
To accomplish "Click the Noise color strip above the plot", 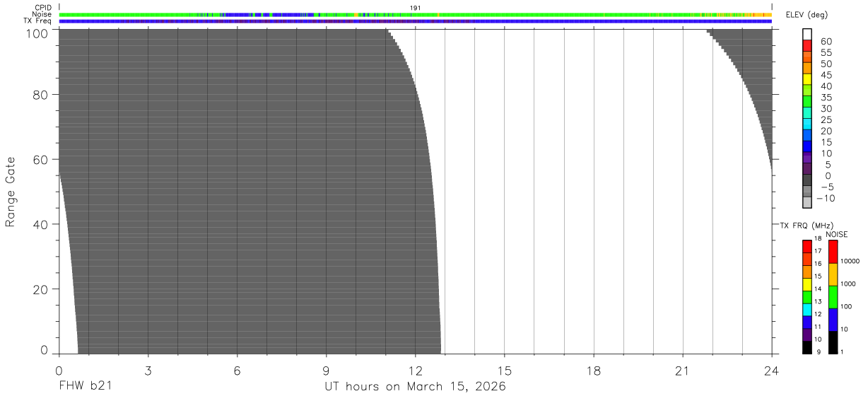I will tap(416, 14).
